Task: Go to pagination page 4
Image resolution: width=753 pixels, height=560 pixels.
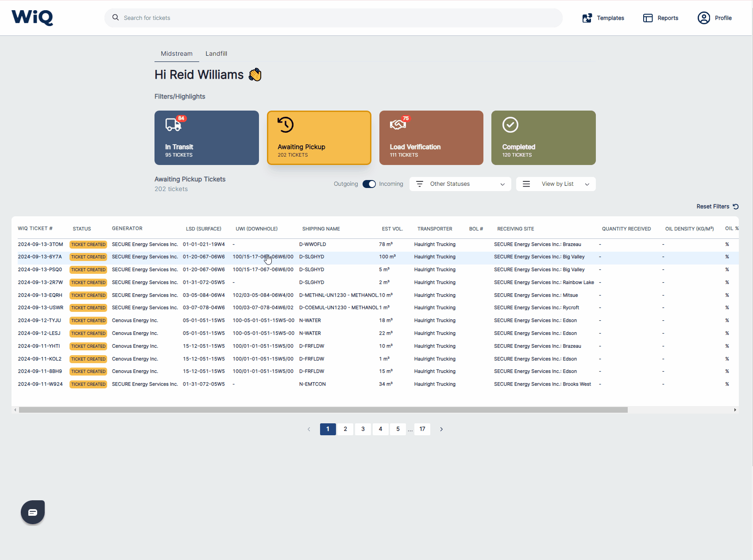Action: point(380,429)
